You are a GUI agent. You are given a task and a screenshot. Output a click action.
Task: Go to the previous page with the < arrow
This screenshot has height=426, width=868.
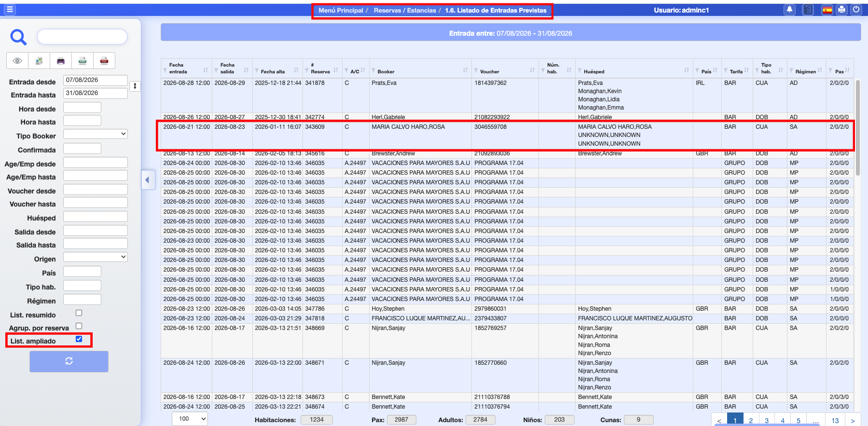click(x=719, y=420)
